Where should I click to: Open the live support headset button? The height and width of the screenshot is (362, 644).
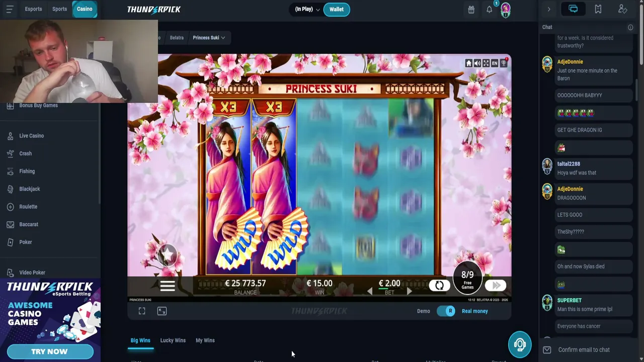(x=520, y=344)
